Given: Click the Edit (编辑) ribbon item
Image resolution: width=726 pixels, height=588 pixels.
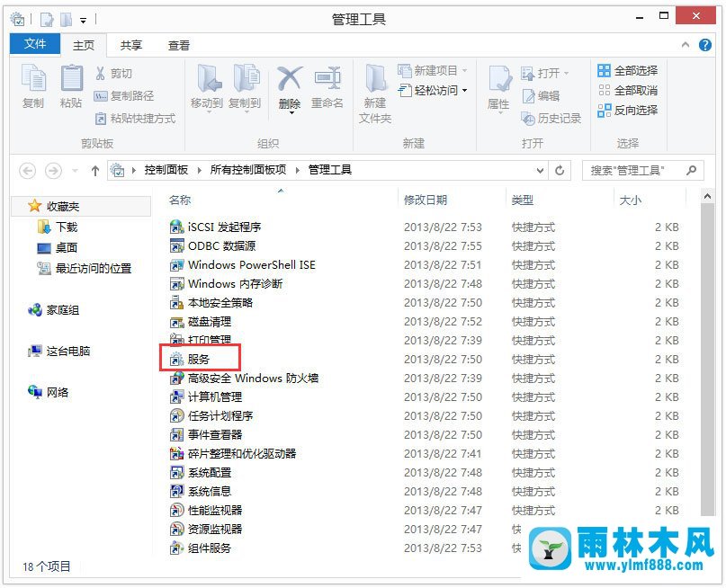Looking at the screenshot, I should tap(541, 96).
